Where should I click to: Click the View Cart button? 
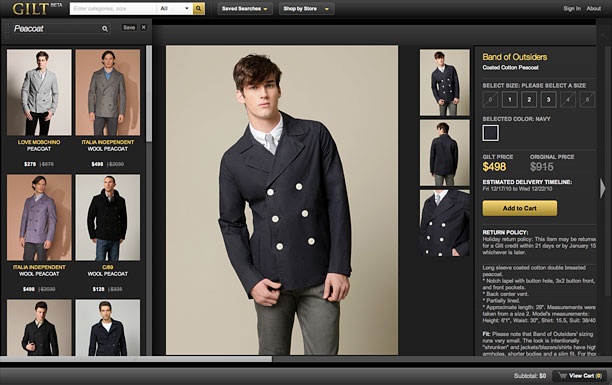click(580, 376)
